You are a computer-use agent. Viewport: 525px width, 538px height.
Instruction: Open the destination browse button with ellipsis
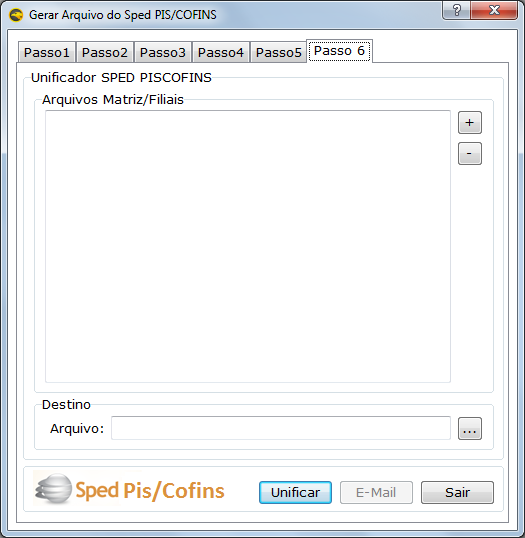pyautogui.click(x=470, y=428)
